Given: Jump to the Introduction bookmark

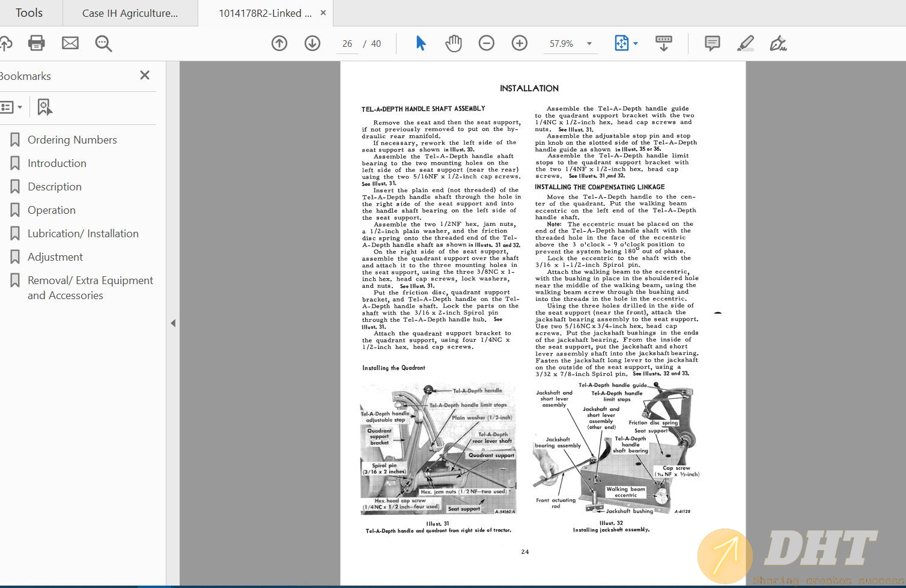Looking at the screenshot, I should tap(57, 163).
